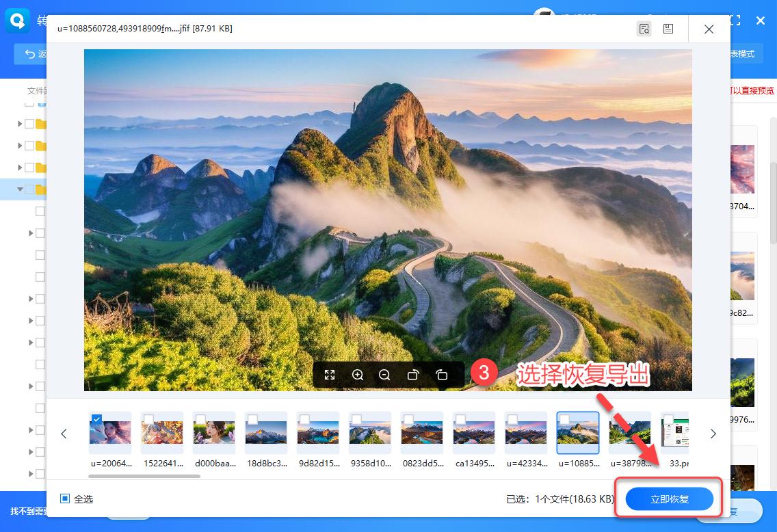Expand the first collapsed folder in tree

(20, 124)
